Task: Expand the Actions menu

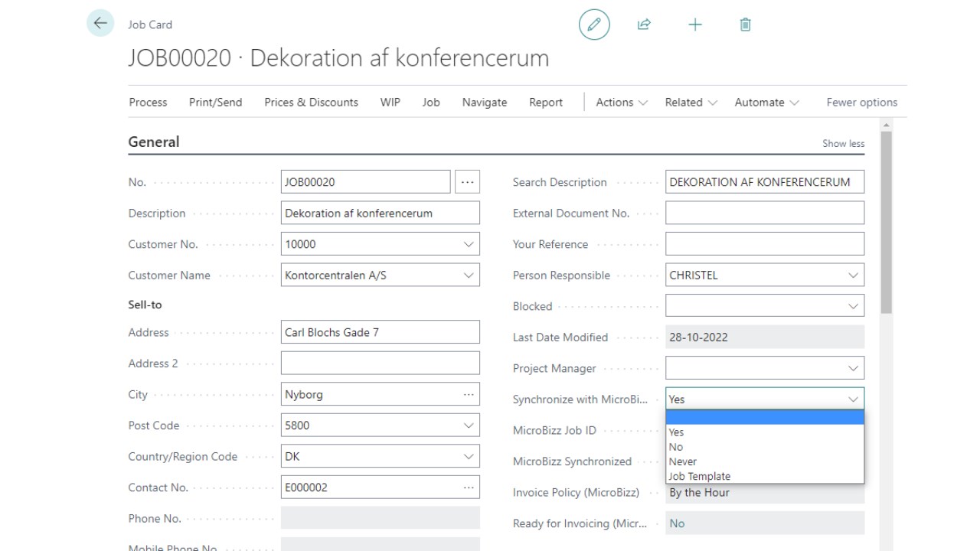Action: (622, 103)
